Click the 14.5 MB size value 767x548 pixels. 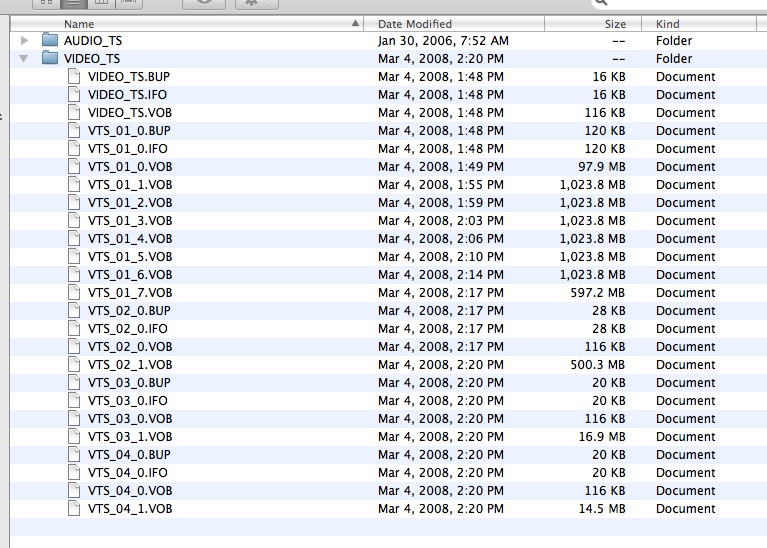pos(602,509)
